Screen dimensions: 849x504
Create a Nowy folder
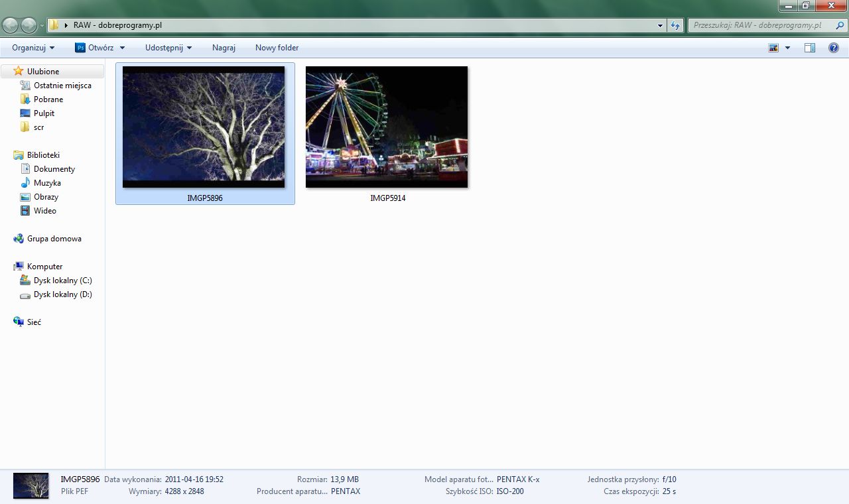click(277, 48)
